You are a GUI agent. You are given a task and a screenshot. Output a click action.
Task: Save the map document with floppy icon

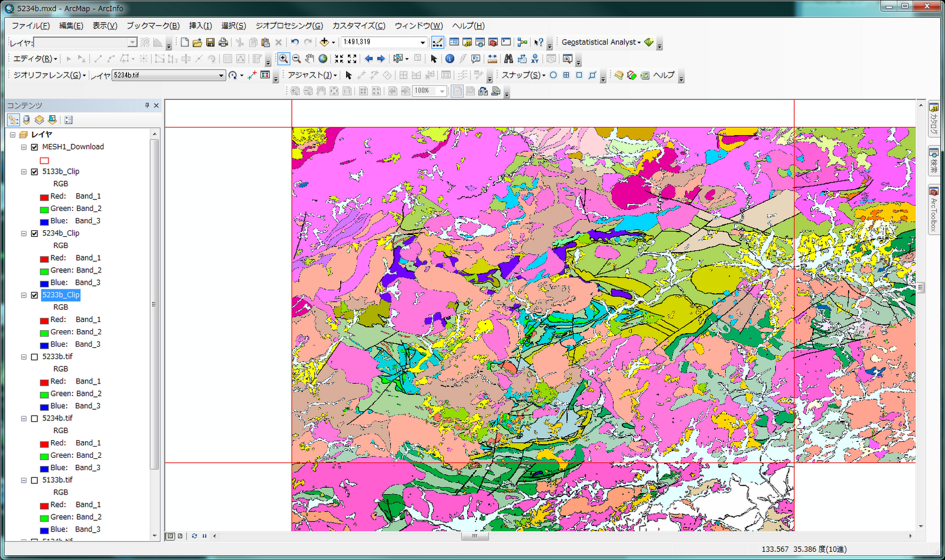coord(210,42)
